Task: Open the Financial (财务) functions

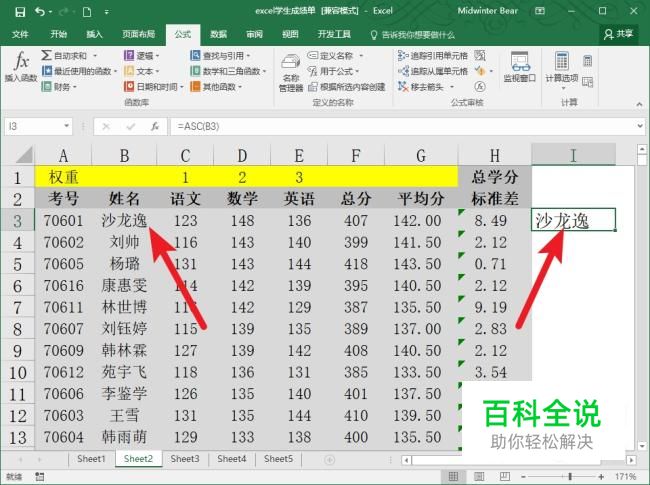Action: tap(59, 87)
